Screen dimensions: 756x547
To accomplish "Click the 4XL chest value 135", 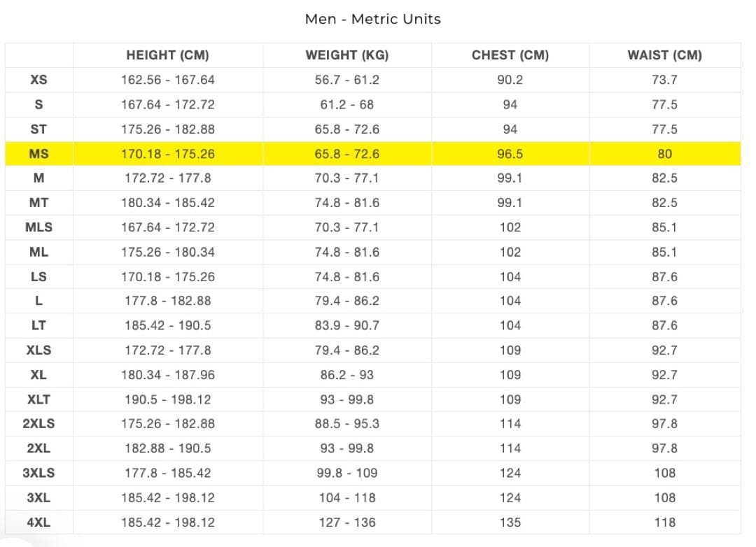I will 510,523.
